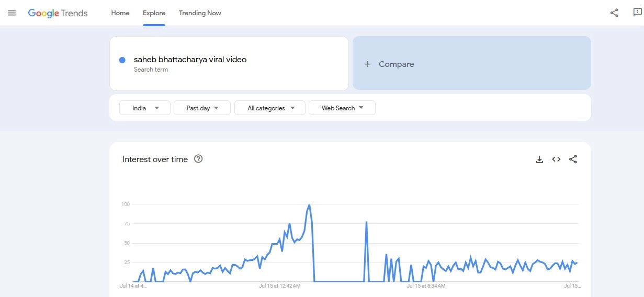This screenshot has width=644, height=297.
Task: Switch to the Trending Now tab
Action: pyautogui.click(x=200, y=13)
